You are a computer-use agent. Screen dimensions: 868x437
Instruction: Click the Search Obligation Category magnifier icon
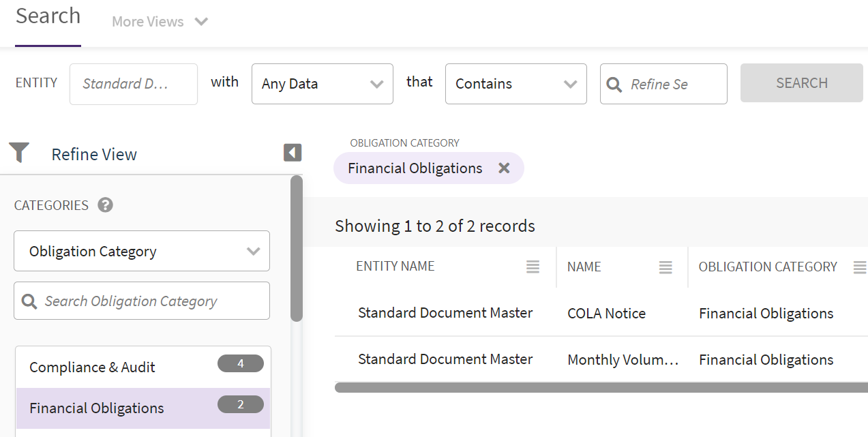[29, 301]
